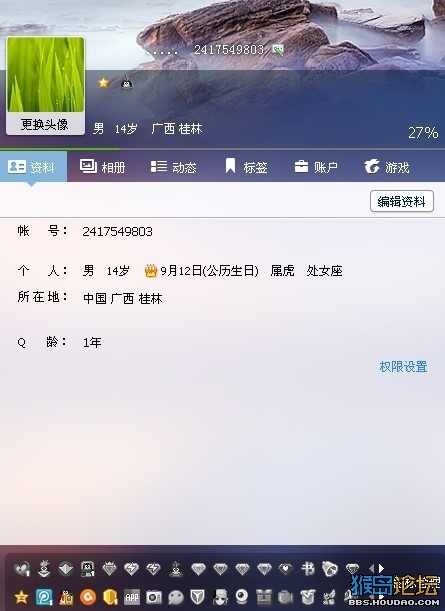Screen dimensions: 445x611
Task: Show next page of service icons arrow
Action: [381, 569]
